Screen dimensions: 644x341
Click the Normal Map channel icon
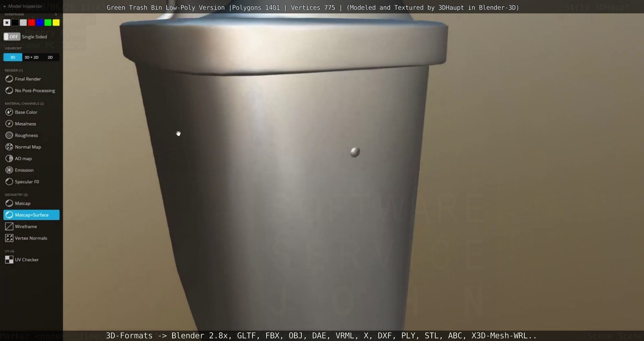tap(9, 147)
